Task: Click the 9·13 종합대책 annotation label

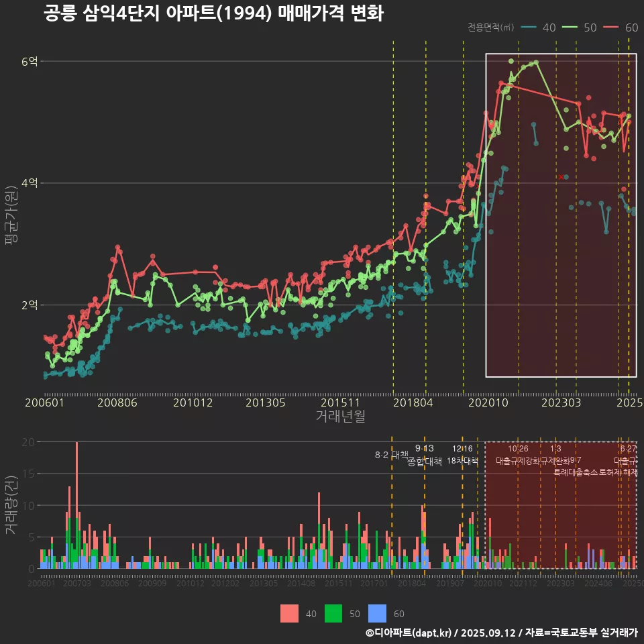Action: [x=425, y=455]
